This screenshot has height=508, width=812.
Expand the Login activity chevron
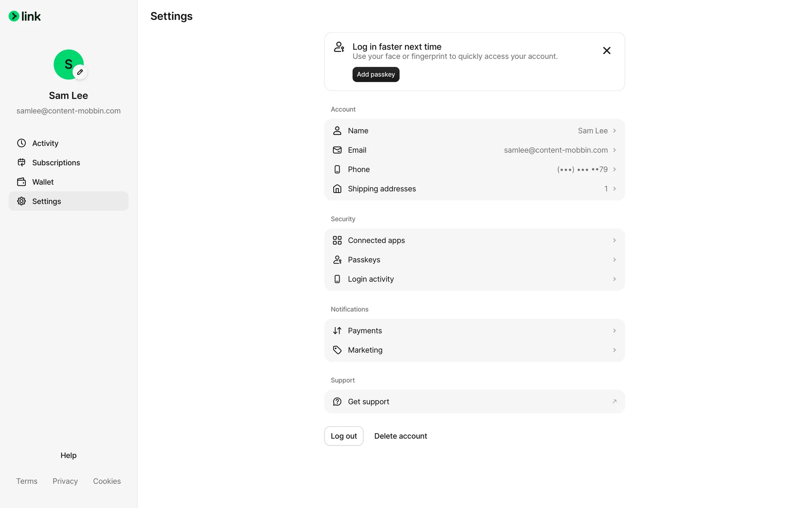point(614,279)
